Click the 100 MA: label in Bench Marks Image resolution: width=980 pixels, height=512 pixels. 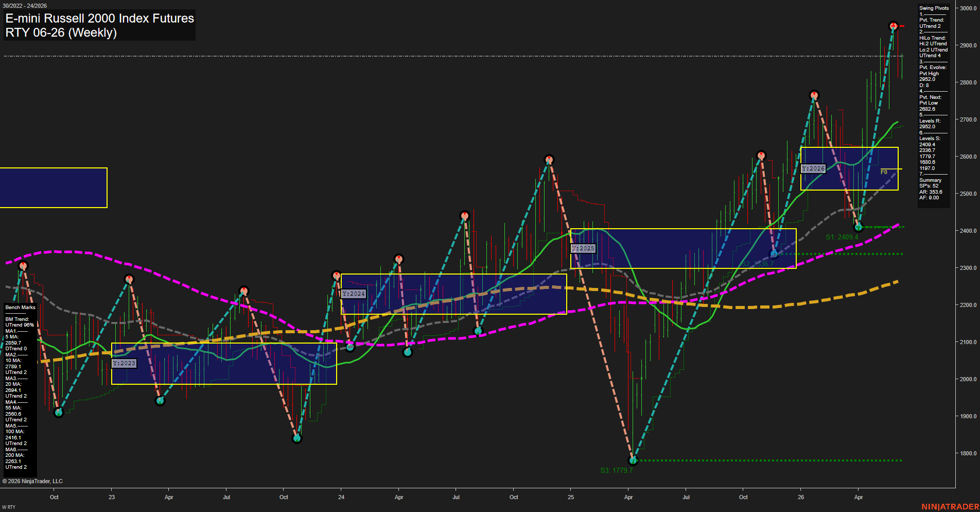pos(15,432)
